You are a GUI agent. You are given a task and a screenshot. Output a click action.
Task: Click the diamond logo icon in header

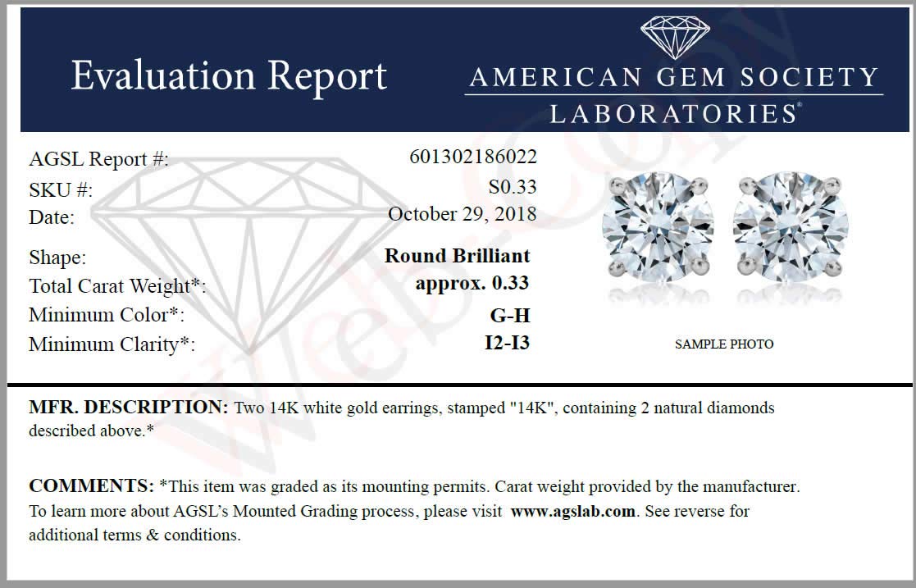point(675,38)
